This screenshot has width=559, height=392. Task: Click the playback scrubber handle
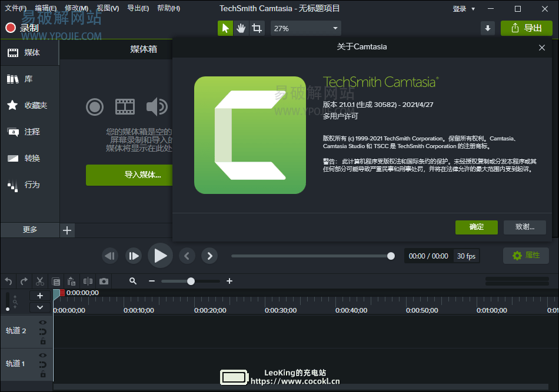391,256
